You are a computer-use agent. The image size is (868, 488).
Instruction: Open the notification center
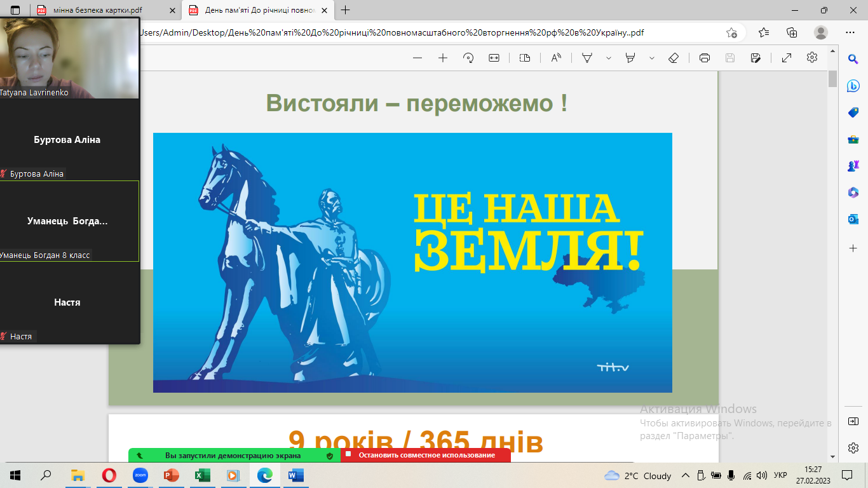tap(847, 475)
